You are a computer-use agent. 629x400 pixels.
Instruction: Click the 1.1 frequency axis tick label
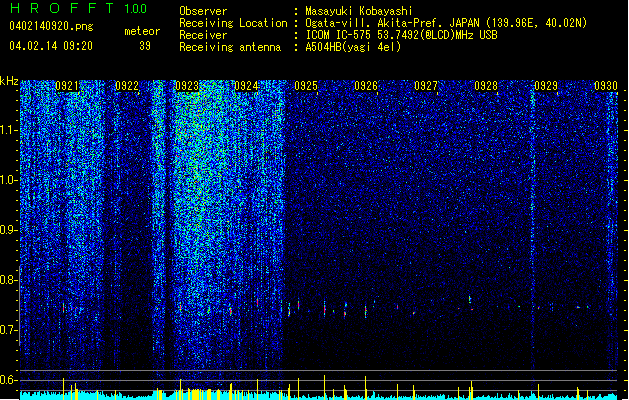pos(9,130)
